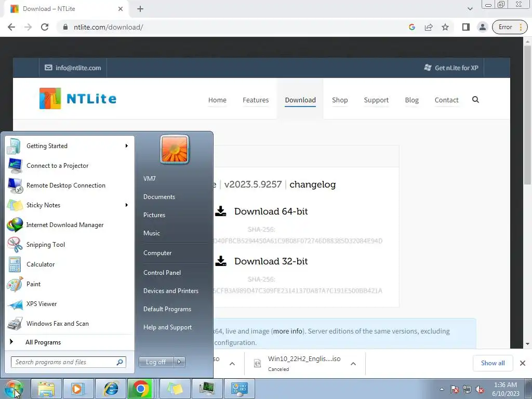The image size is (532, 399).
Task: Launch Calculator from Start menu
Action: pos(70,264)
